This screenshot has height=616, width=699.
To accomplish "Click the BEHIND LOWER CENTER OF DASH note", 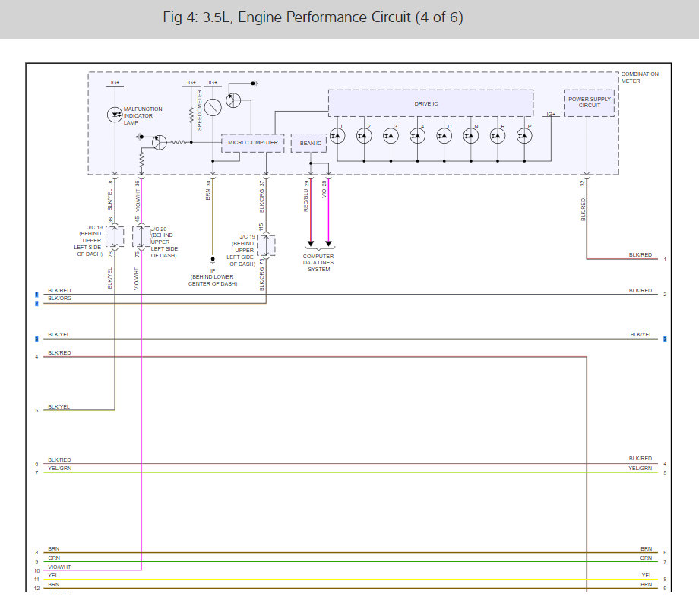I will (213, 280).
